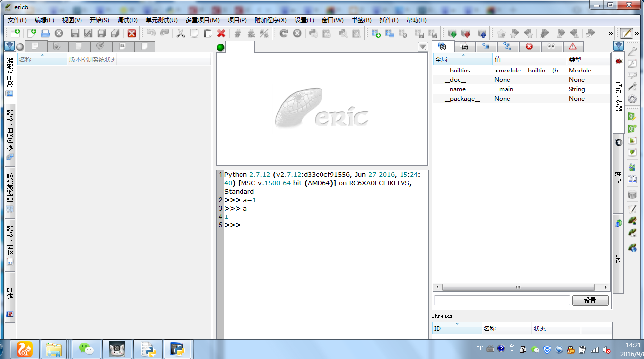Screen dimensions: 644x359
Task: Select the __name__ variable row
Action: tap(521, 89)
